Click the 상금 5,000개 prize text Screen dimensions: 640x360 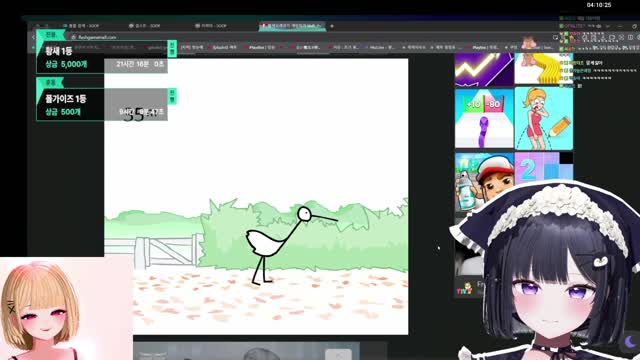(66, 64)
